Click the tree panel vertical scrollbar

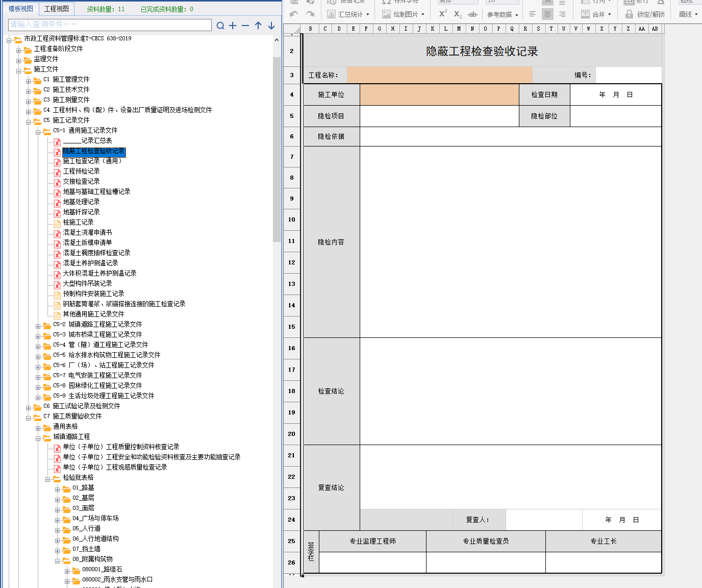click(277, 150)
